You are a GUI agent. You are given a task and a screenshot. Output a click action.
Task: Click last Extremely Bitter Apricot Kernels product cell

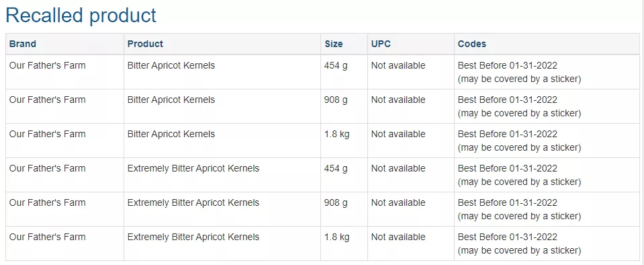tap(193, 237)
